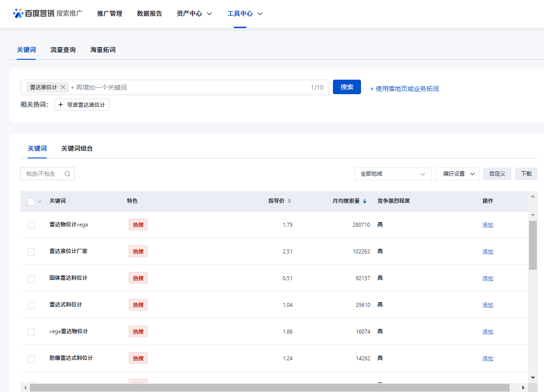Remove the 雷达液位计 keyword tag
Screen dimensions: 544x392
click(x=63, y=87)
